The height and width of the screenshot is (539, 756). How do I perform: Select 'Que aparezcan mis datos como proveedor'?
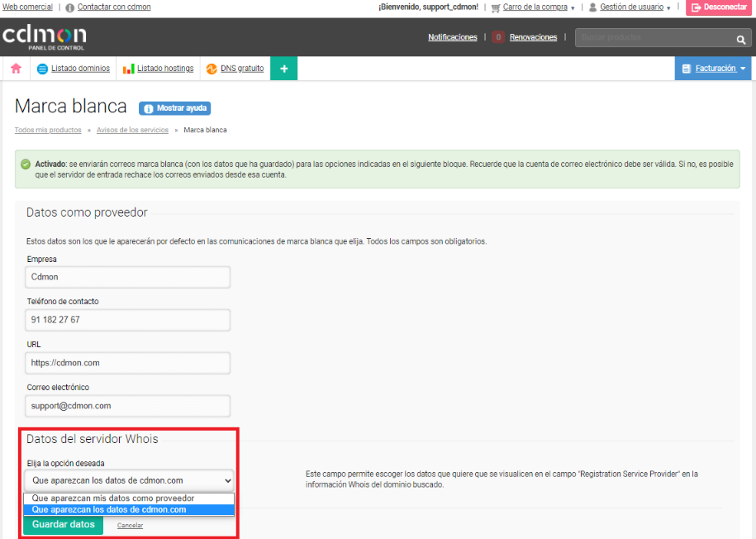click(x=129, y=498)
